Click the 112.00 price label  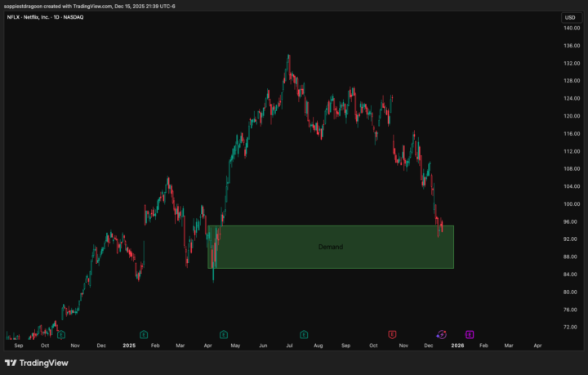(x=572, y=151)
